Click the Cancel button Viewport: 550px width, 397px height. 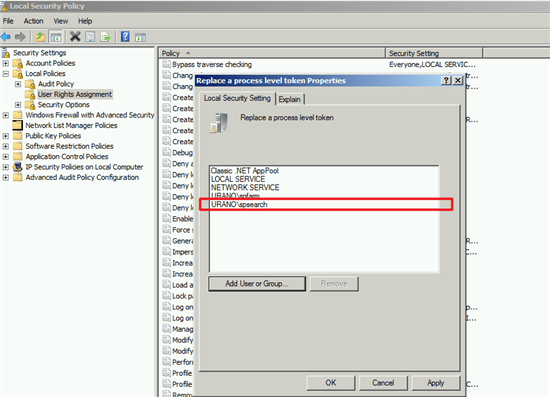(x=383, y=383)
